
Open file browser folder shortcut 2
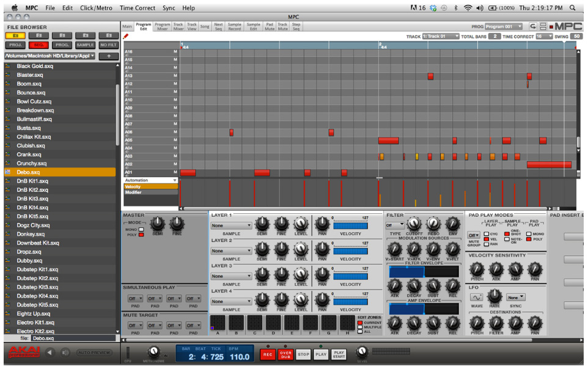tap(39, 35)
